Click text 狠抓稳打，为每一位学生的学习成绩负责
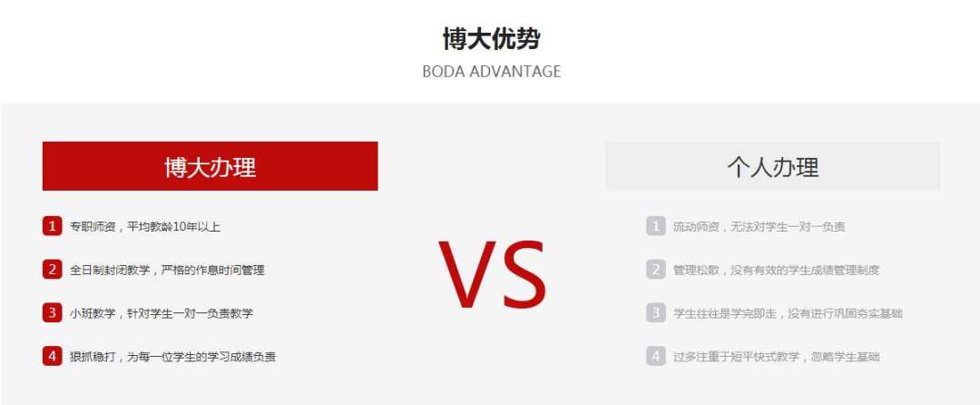 [x=172, y=357]
